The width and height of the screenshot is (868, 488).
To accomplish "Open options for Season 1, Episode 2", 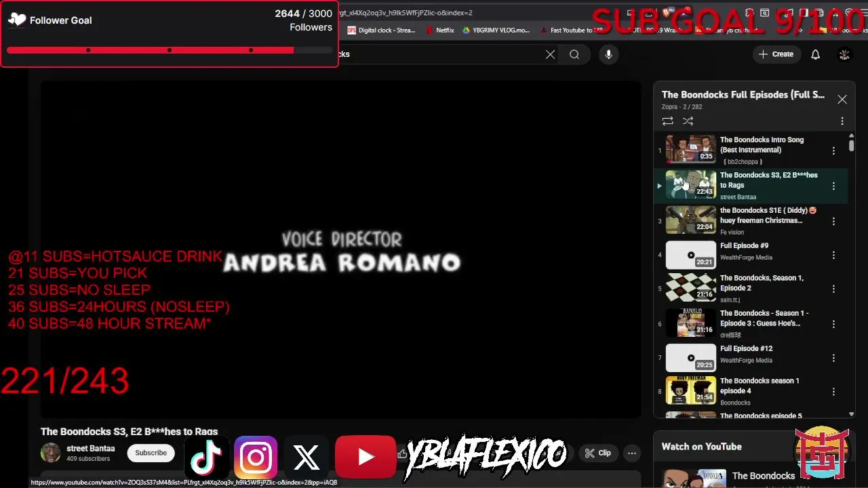I will click(833, 289).
